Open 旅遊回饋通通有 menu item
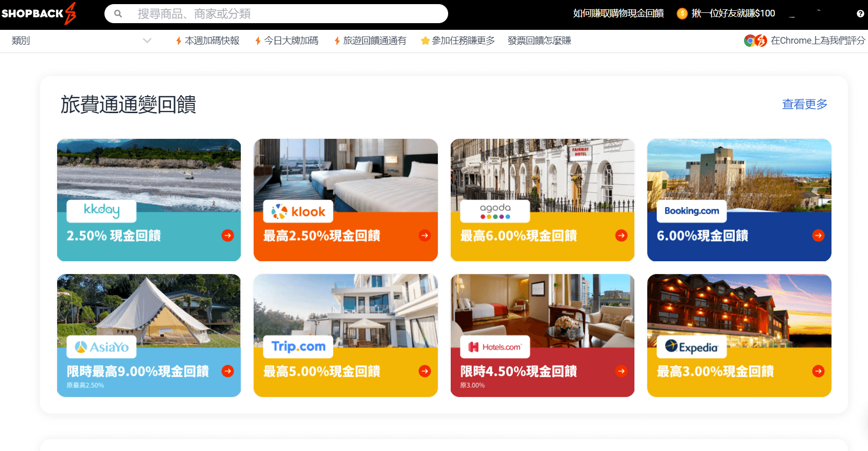The height and width of the screenshot is (451, 868). click(375, 41)
